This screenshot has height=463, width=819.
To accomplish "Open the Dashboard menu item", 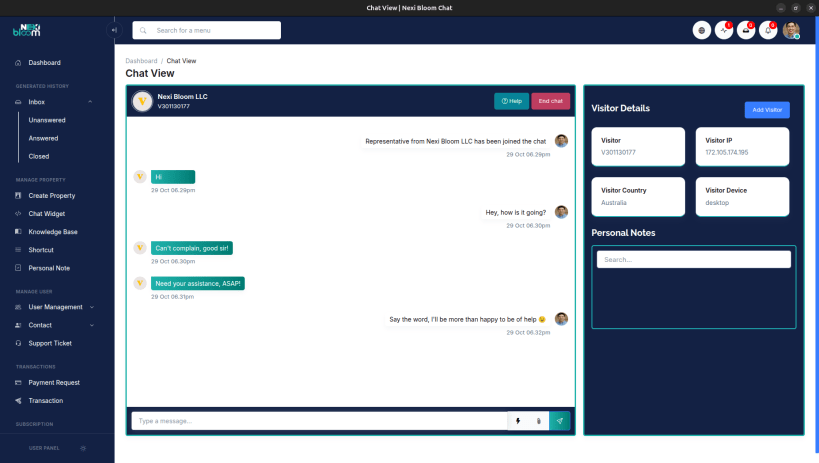I will tap(44, 63).
